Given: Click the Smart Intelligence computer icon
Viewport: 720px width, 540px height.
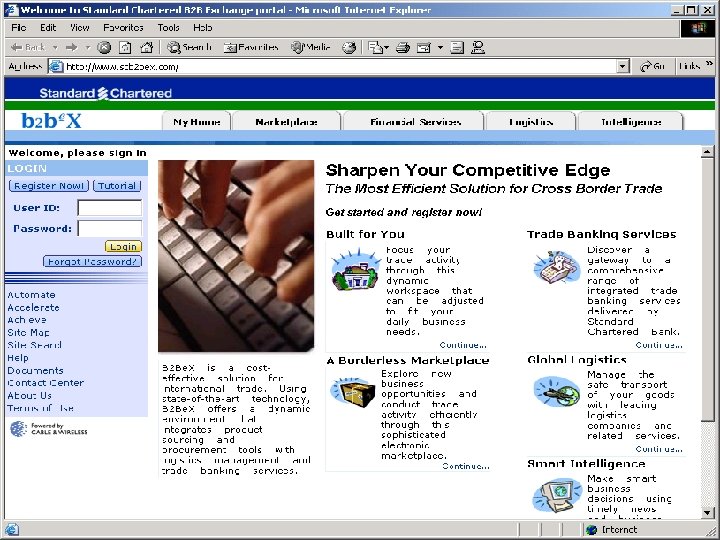Looking at the screenshot, I should [x=557, y=496].
